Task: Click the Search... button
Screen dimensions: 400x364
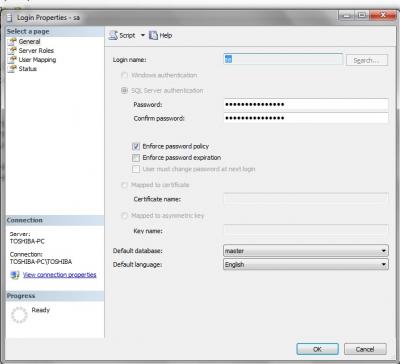Action: coord(367,60)
